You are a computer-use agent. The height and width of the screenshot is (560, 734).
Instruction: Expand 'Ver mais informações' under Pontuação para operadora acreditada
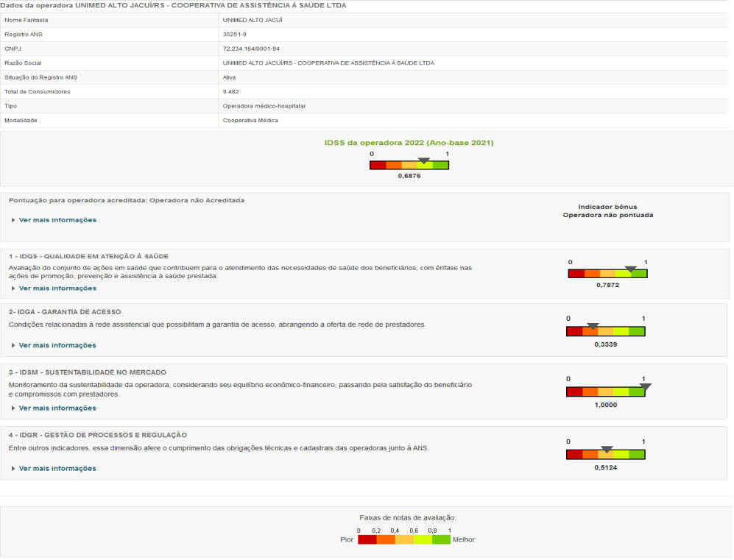54,220
